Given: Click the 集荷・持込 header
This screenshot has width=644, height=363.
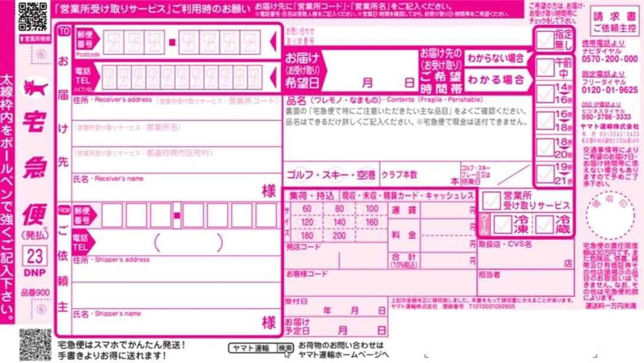Looking at the screenshot, I should 312,196.
